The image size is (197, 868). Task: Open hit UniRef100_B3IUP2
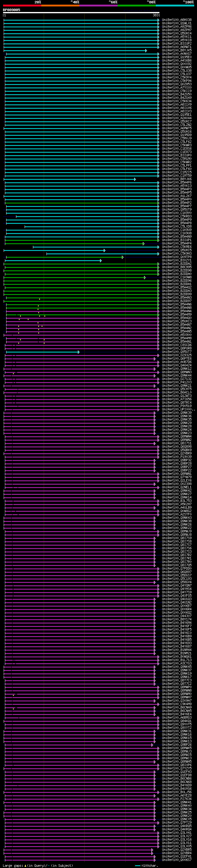pyautogui.click(x=177, y=43)
